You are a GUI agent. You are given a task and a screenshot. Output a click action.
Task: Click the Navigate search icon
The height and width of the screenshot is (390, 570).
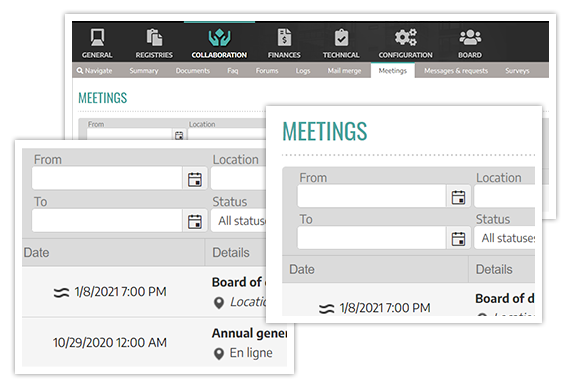(x=80, y=71)
